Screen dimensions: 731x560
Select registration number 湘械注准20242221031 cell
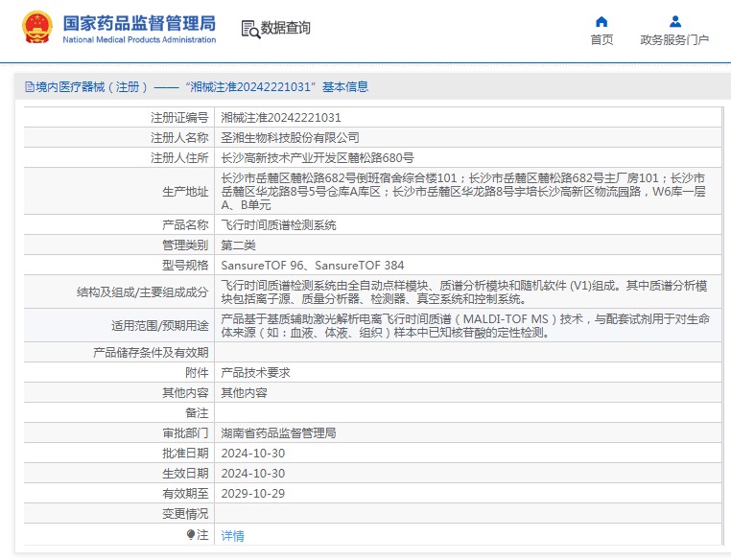coord(281,117)
